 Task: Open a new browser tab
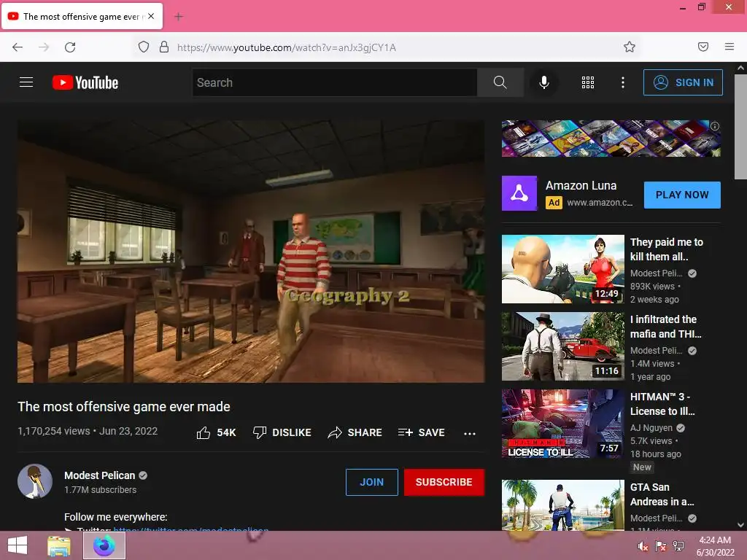(179, 17)
